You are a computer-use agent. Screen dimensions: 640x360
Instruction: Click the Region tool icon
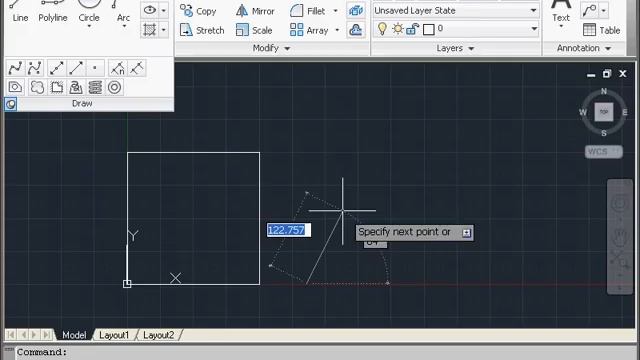click(x=16, y=87)
